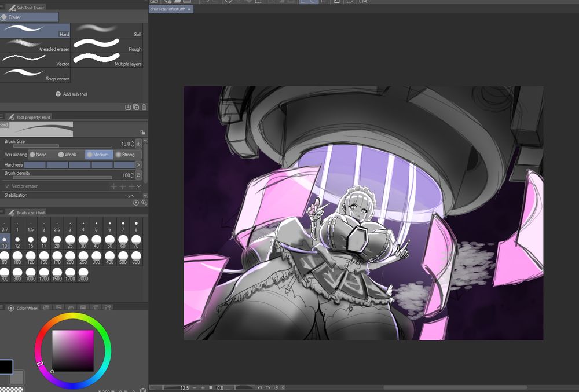579x392 pixels.
Task: Open the Color Wheel panel menu
Action: 2,307
